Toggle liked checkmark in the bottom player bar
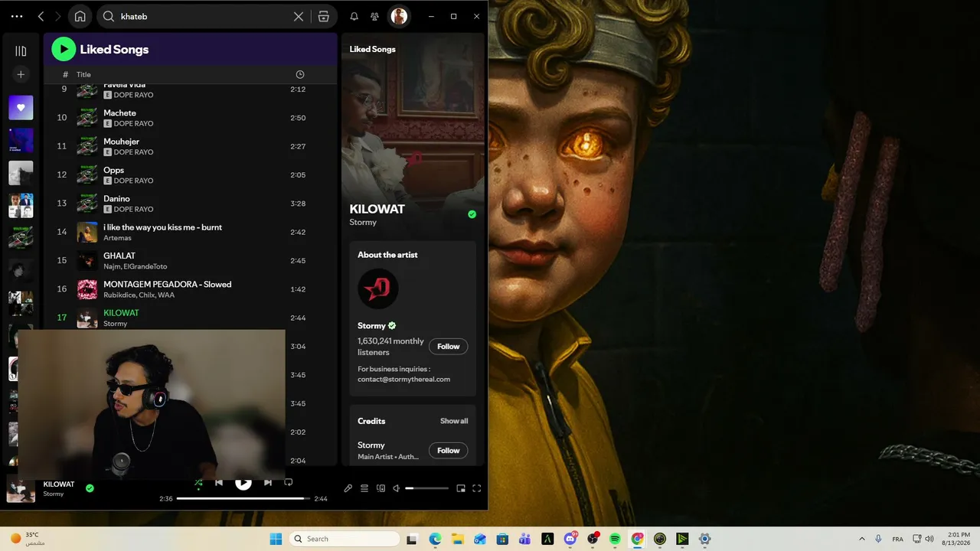The image size is (980, 551). (x=90, y=488)
